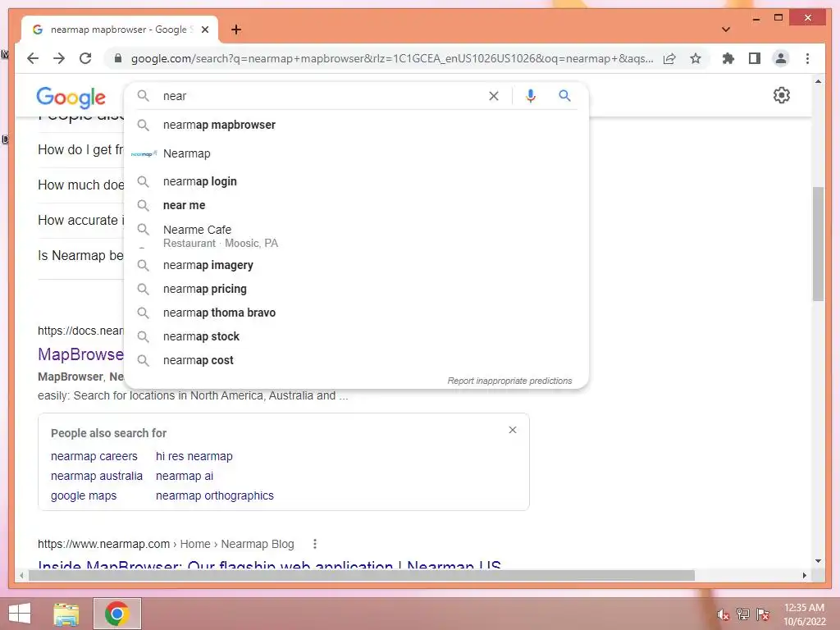Screen dimensions: 840x630
Task: Click the horizontal scrollbar thumb
Action: (362, 575)
